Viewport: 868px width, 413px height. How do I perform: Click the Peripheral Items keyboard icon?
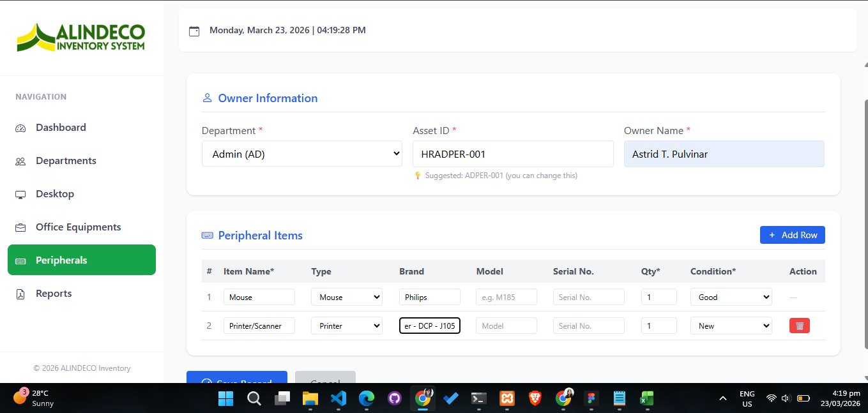point(208,236)
